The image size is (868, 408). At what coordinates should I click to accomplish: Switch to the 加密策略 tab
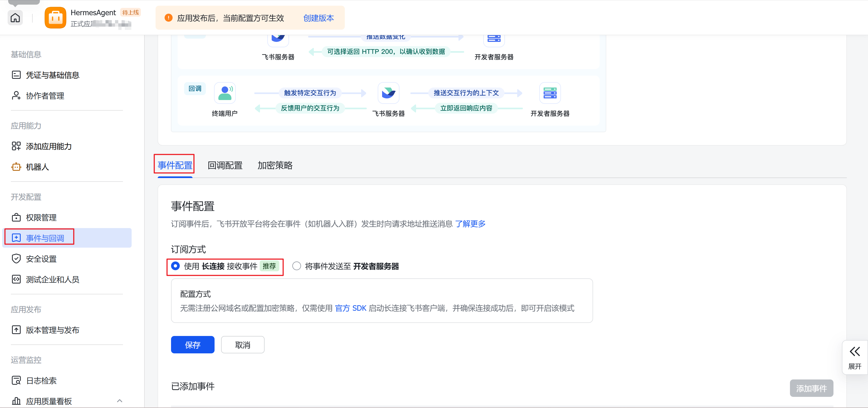275,166
